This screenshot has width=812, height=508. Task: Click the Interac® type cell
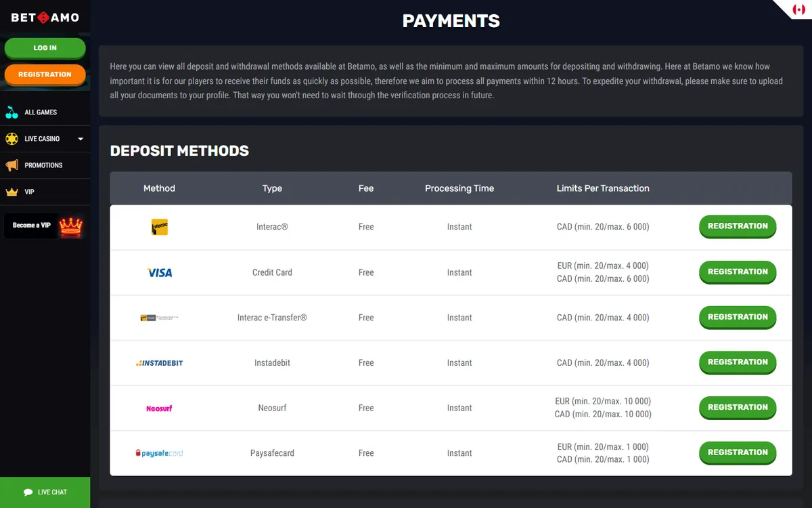(272, 227)
